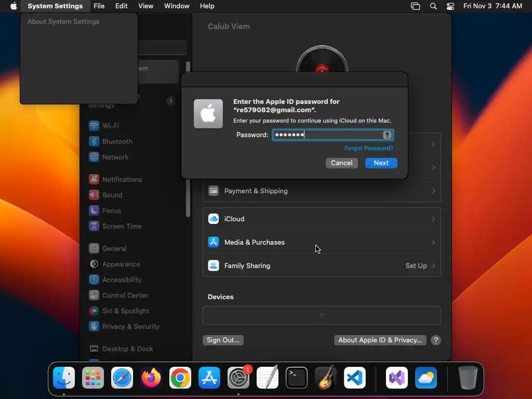
Task: Open App Store from the Dock
Action: pos(209,378)
